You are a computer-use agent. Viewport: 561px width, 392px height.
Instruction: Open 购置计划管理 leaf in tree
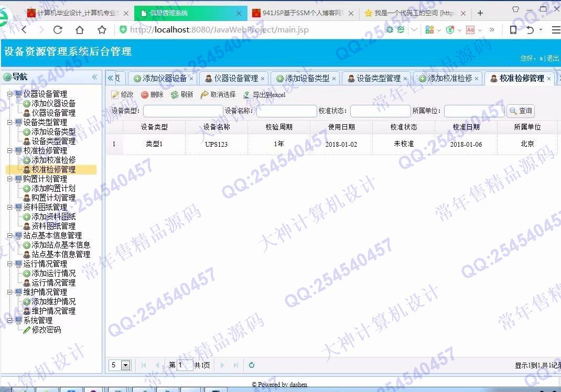point(53,198)
